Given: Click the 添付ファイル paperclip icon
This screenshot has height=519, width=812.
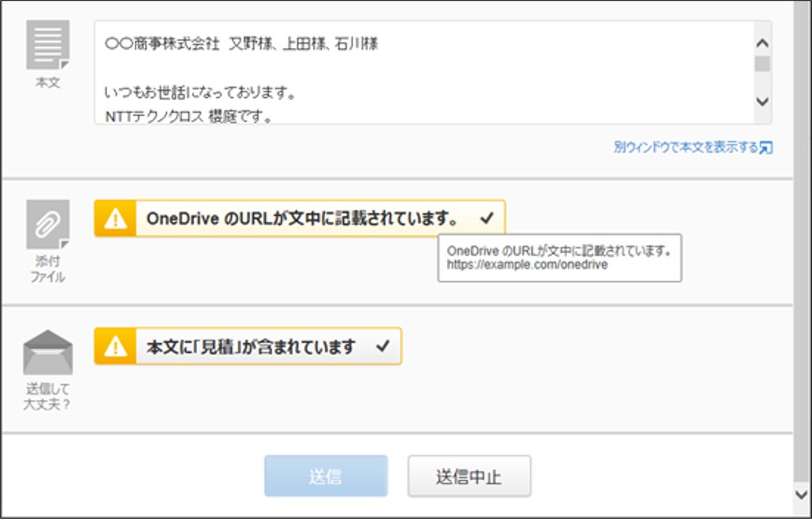Looking at the screenshot, I should click(47, 224).
